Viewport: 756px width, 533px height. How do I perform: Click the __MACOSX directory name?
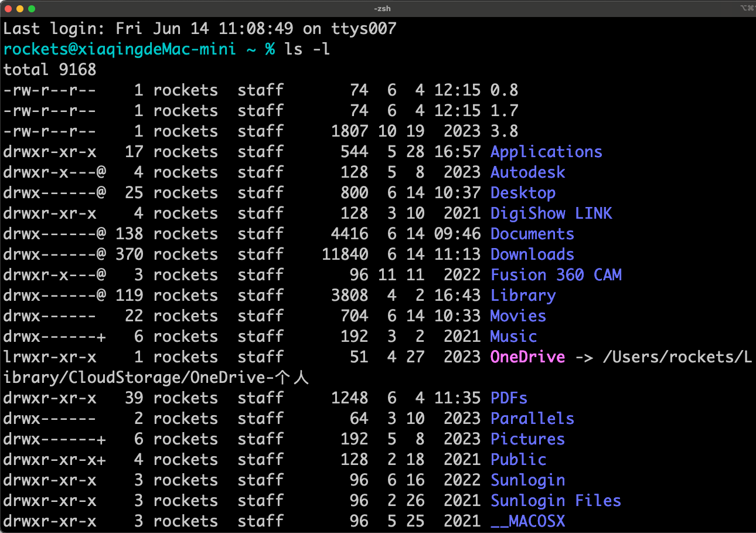pyautogui.click(x=527, y=521)
